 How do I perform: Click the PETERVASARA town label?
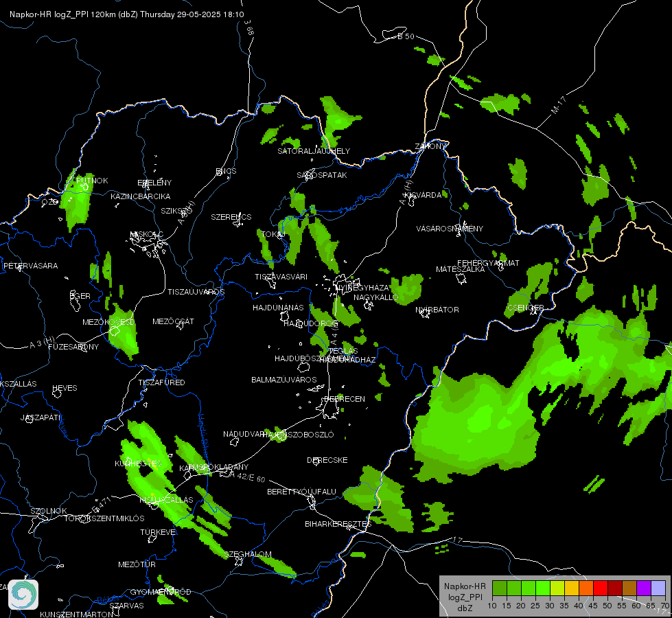click(30, 266)
